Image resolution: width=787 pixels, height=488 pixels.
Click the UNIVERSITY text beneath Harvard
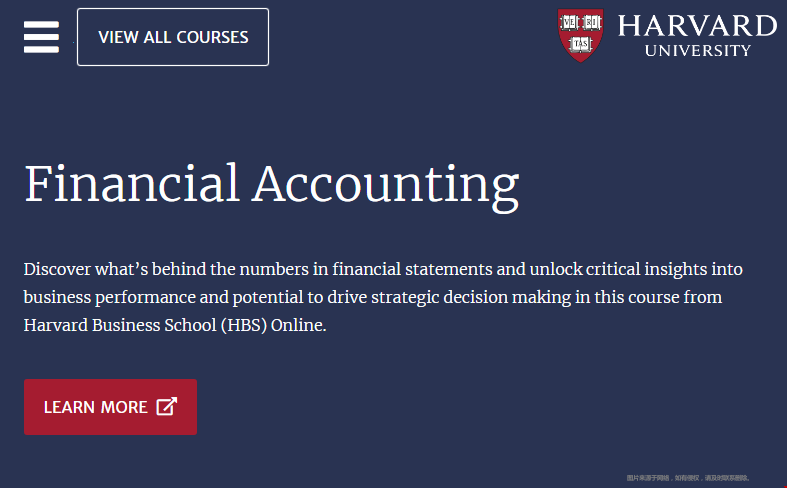(x=698, y=51)
